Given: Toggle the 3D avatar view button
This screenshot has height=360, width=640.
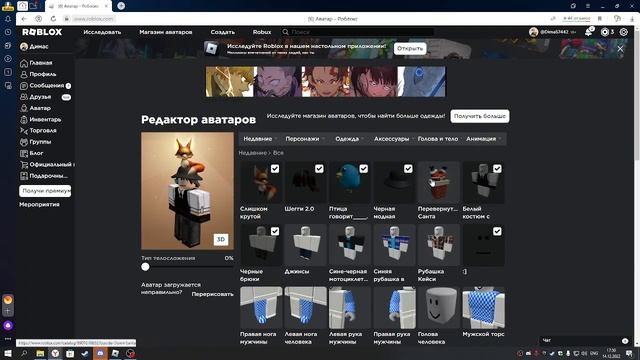Looking at the screenshot, I should tap(221, 240).
